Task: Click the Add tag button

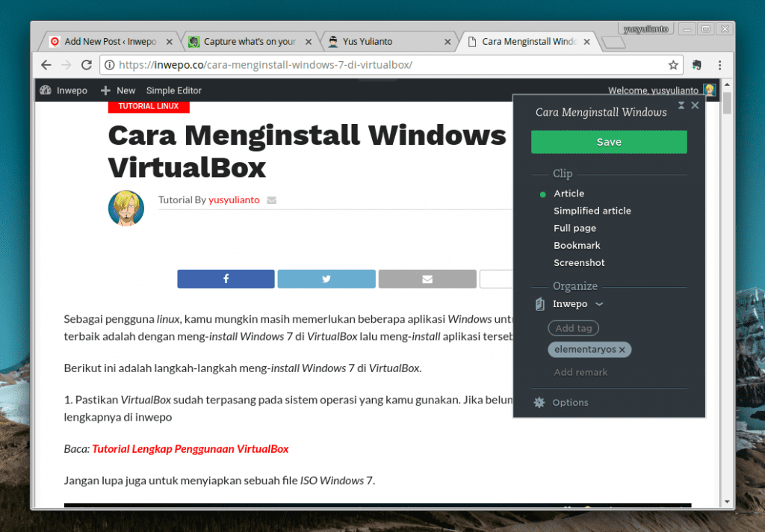Action: pyautogui.click(x=573, y=328)
